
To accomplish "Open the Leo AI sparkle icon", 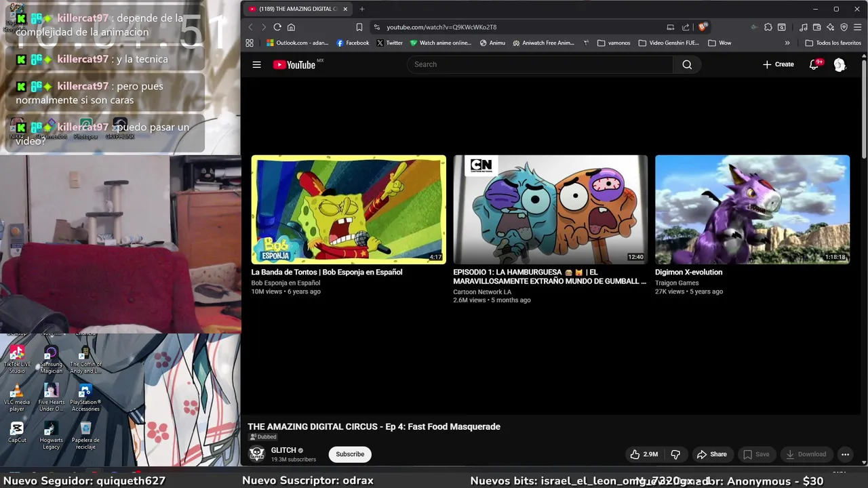I will click(x=831, y=27).
